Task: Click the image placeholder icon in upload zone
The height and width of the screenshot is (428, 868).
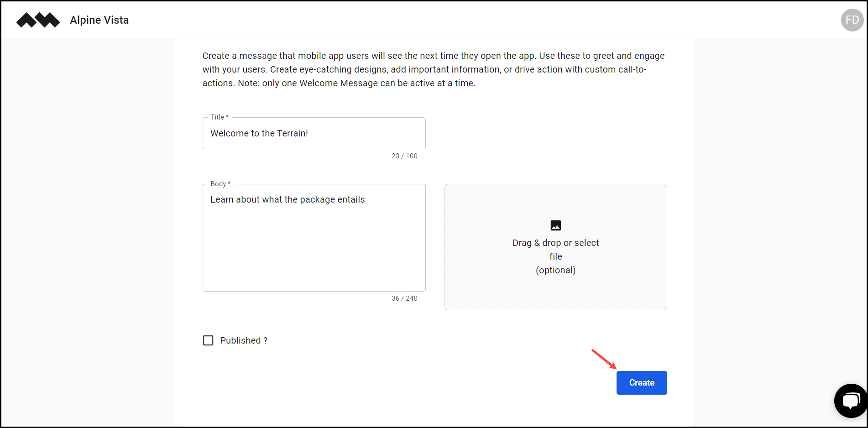Action: 555,225
